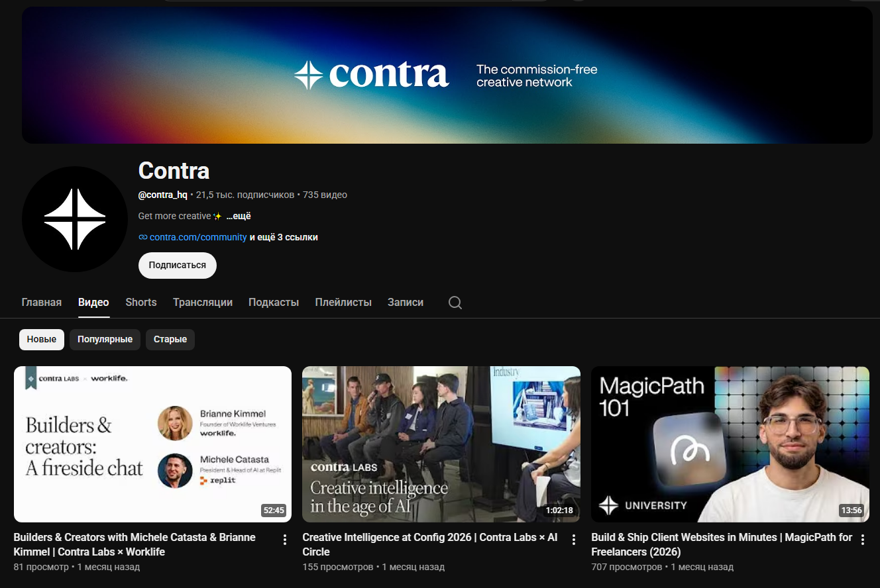Click '81 просмотр • 1 месяц назад' text
Image resolution: width=880 pixels, height=588 pixels.
pyautogui.click(x=77, y=567)
